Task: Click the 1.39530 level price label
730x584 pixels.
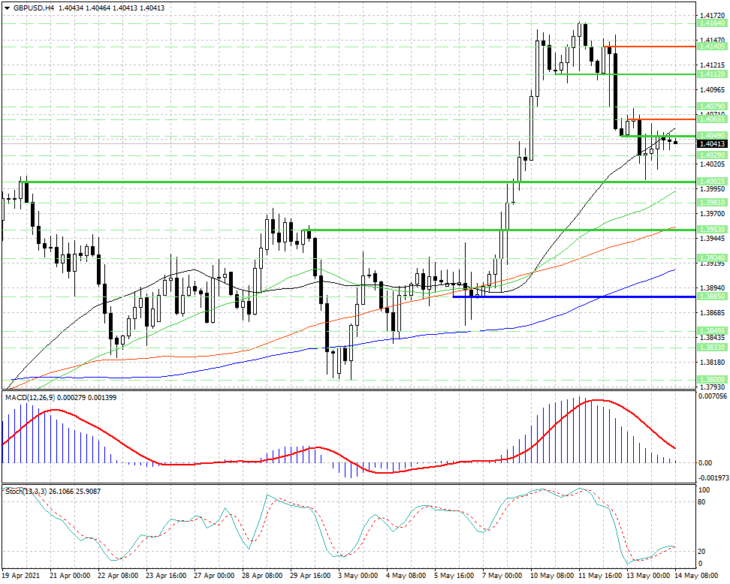Action: pyautogui.click(x=712, y=230)
